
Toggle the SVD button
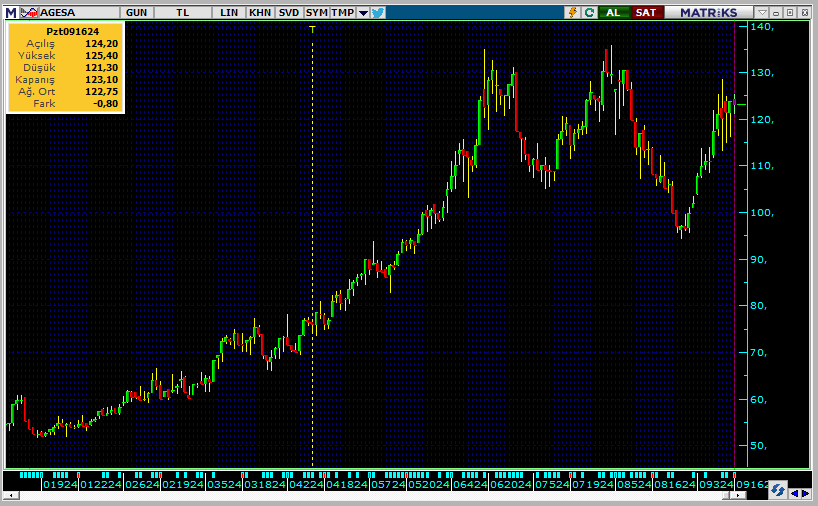[288, 12]
